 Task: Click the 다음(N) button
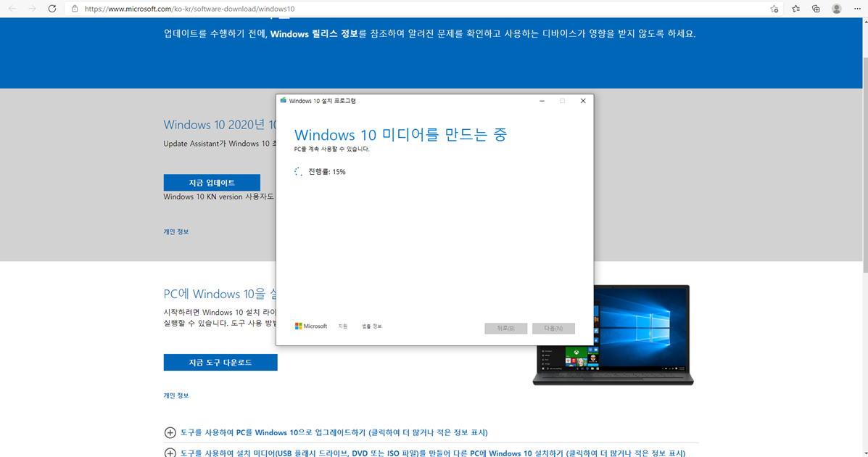coord(553,329)
